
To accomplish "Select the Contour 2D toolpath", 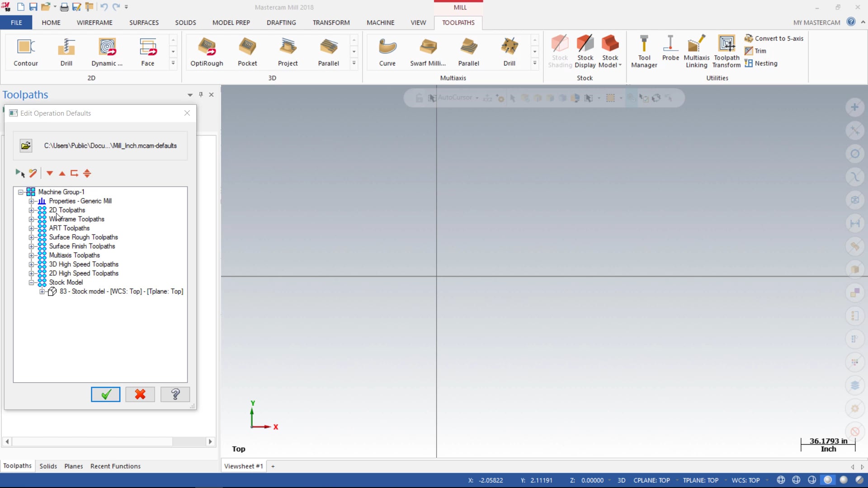I will pos(26,52).
